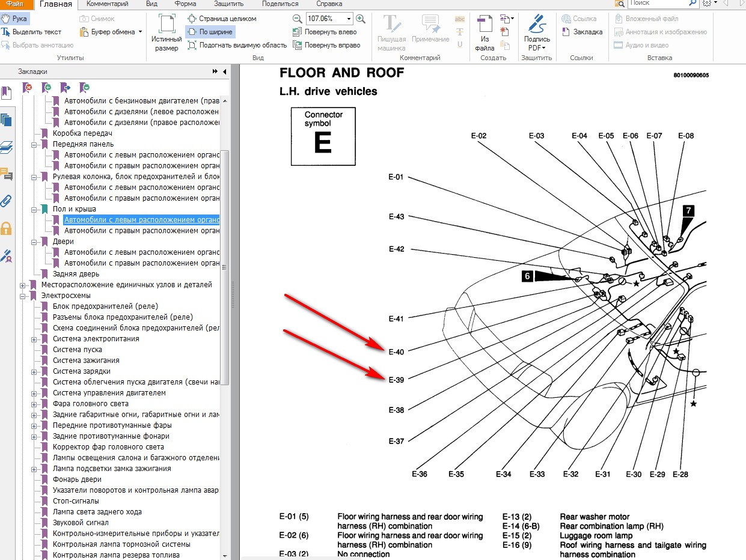The image size is (746, 560).
Task: Click the Закладка button in Ссылки group
Action: 582,32
